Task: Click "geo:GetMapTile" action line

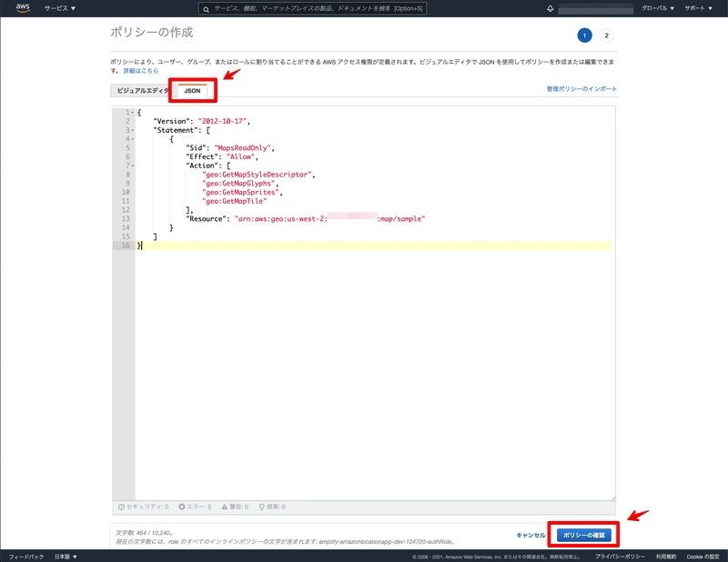Action: coord(235,201)
